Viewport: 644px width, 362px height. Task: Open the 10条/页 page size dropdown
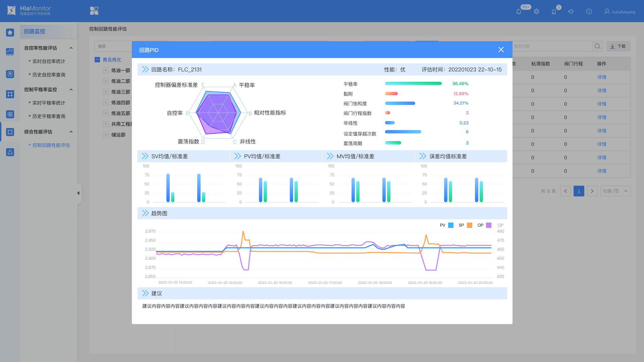click(615, 191)
